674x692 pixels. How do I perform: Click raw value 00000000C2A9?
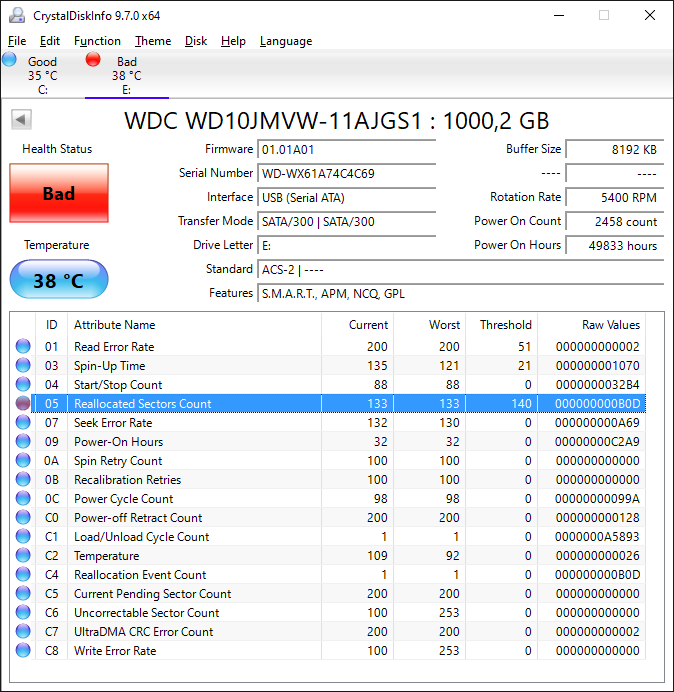click(x=597, y=442)
